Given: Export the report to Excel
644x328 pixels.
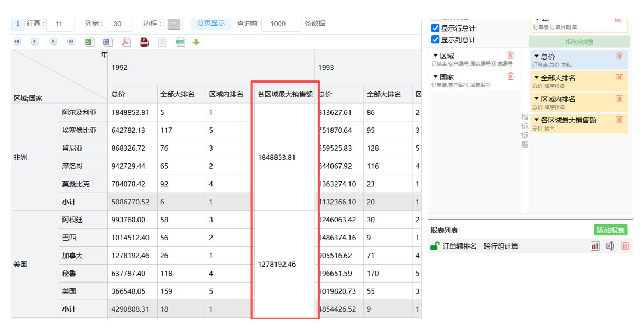Looking at the screenshot, I should tap(90, 42).
